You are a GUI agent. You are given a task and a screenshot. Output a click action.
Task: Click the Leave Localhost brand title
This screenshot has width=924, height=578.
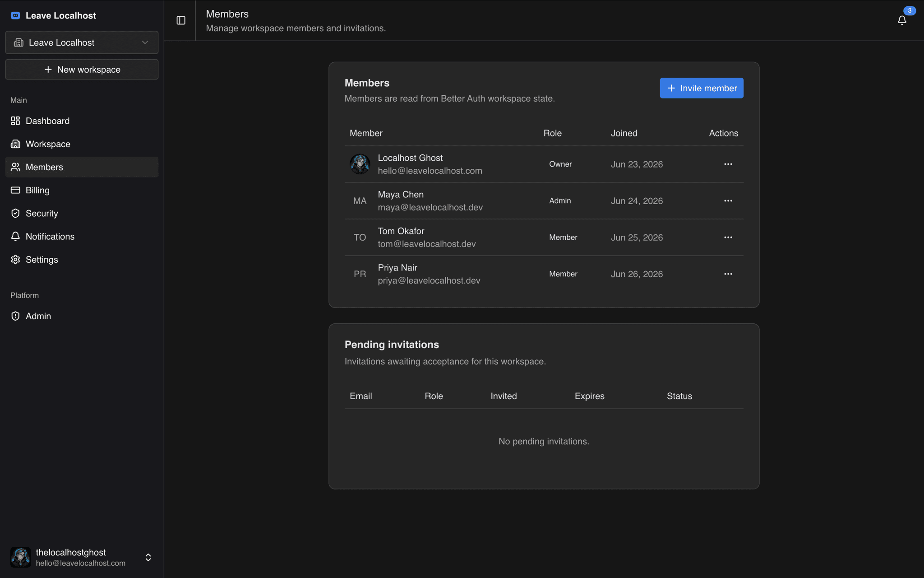pos(61,15)
